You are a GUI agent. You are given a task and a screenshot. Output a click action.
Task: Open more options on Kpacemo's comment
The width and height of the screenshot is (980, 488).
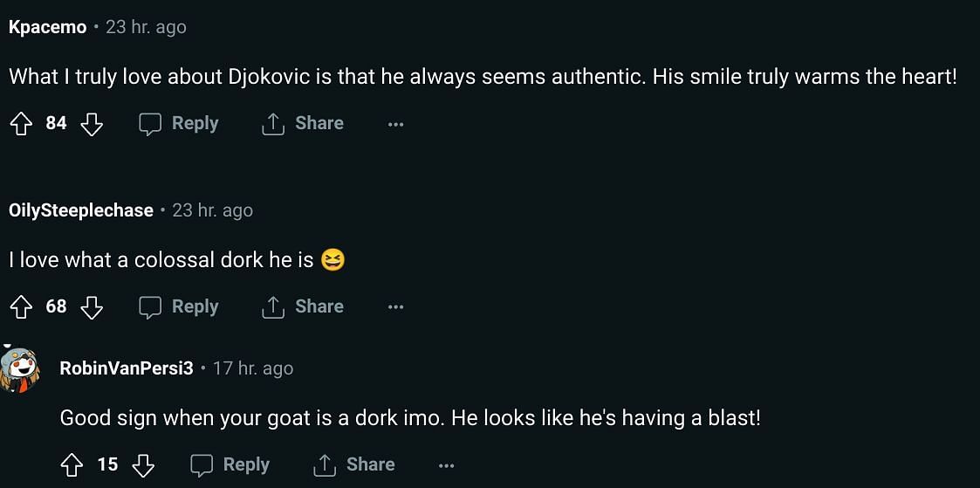click(395, 124)
